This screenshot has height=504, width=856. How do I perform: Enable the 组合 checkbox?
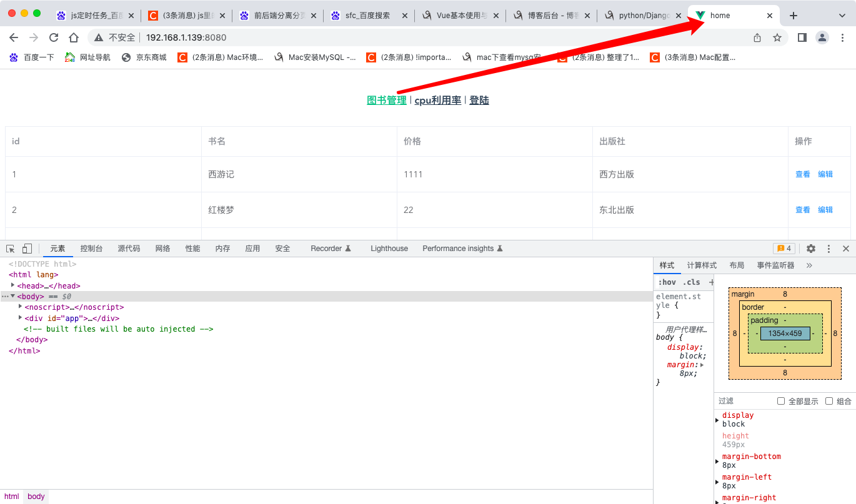829,401
